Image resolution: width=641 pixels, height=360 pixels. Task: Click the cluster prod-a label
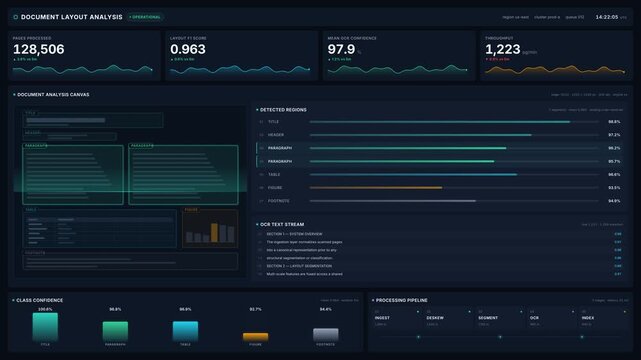(x=547, y=17)
